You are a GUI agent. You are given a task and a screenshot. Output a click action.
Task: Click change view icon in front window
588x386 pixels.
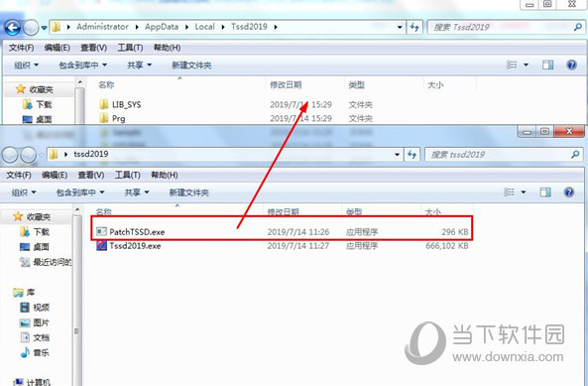(x=510, y=193)
